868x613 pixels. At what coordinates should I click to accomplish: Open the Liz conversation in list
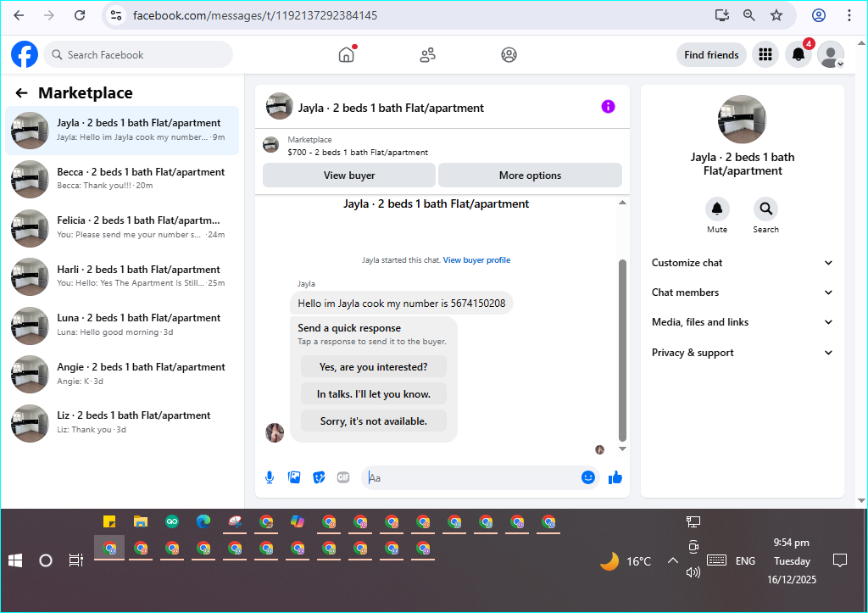[122, 423]
